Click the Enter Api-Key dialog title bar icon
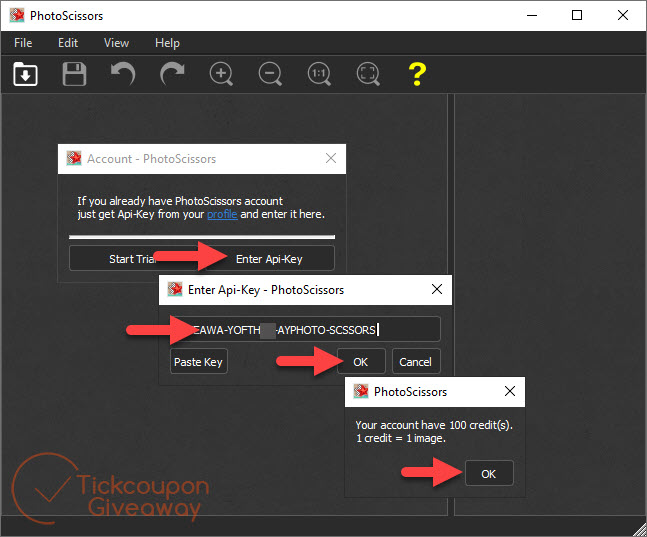This screenshot has height=537, width=647. click(175, 289)
